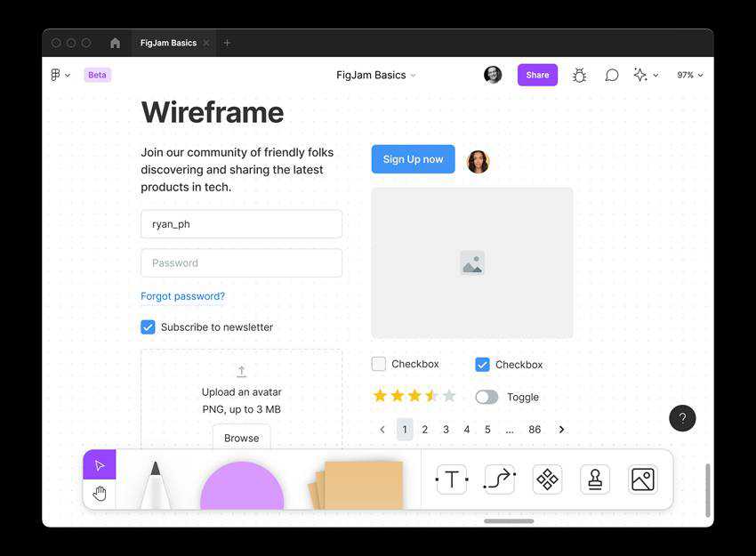Open a new tab with plus
756x556 pixels.
tap(227, 43)
